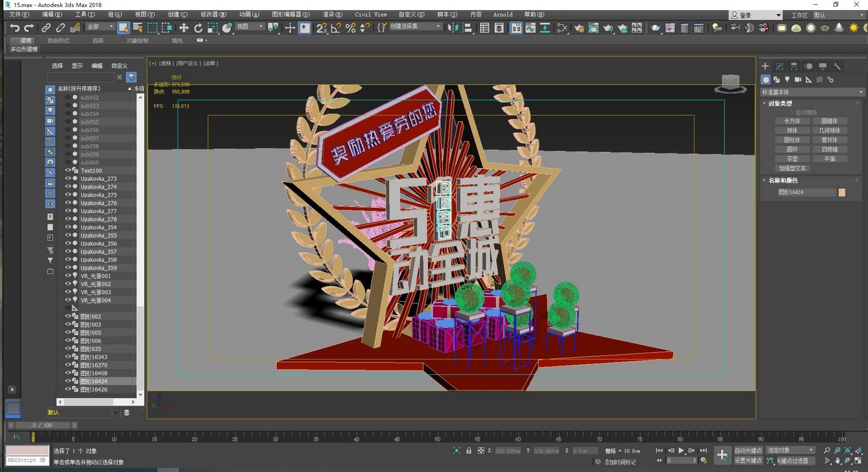Hide the 图形16343 shape
868x472 pixels.
coord(68,357)
